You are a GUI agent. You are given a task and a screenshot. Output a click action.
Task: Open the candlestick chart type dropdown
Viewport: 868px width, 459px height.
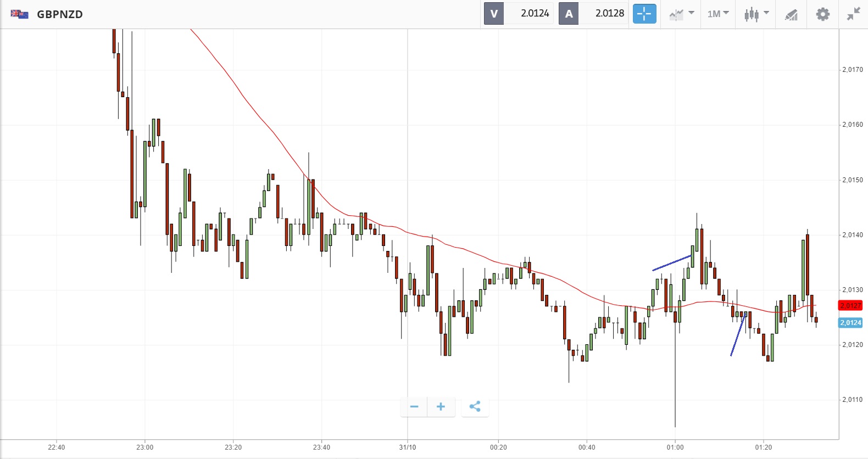pyautogui.click(x=756, y=14)
